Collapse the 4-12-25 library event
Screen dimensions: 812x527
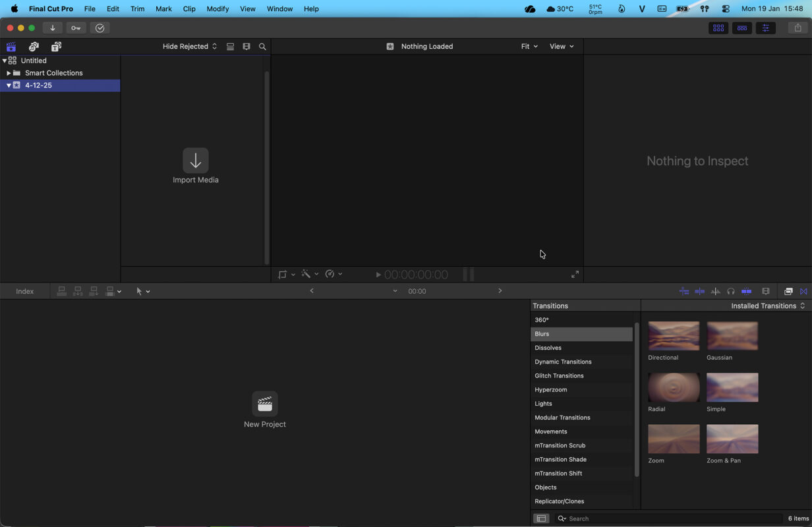click(x=9, y=85)
